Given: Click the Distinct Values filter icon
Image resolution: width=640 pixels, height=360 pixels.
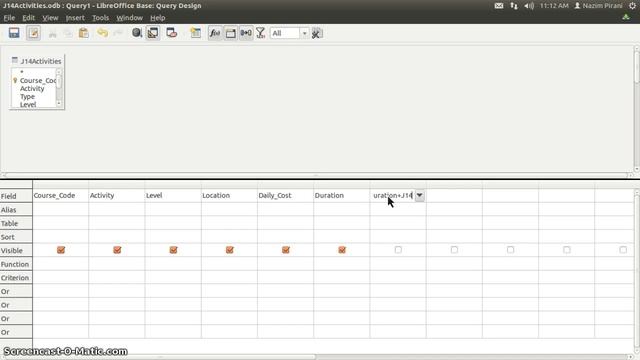Looking at the screenshot, I should pos(260,33).
